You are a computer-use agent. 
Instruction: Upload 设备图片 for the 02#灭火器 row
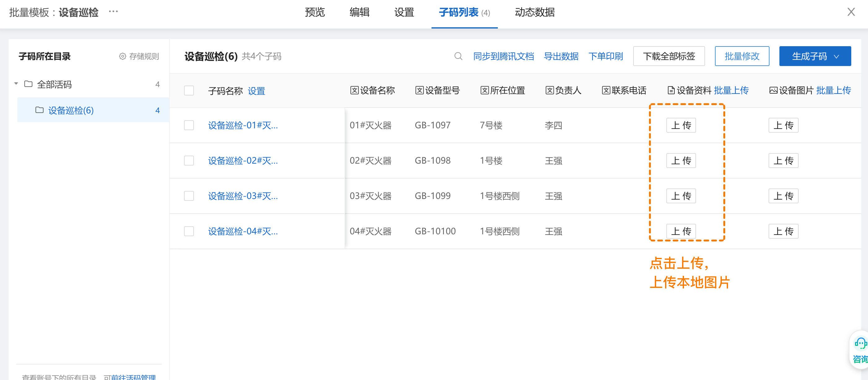click(x=783, y=161)
